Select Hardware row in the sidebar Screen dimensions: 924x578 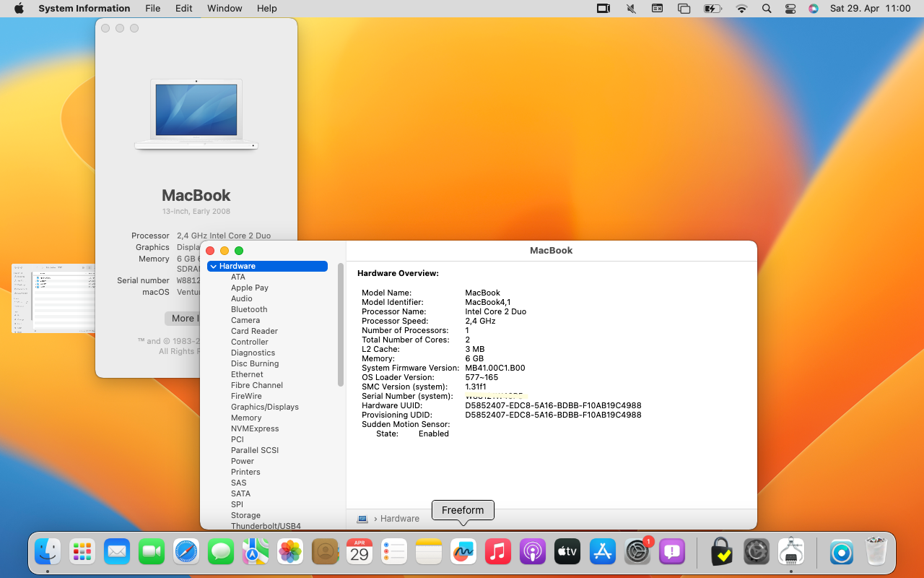click(267, 267)
